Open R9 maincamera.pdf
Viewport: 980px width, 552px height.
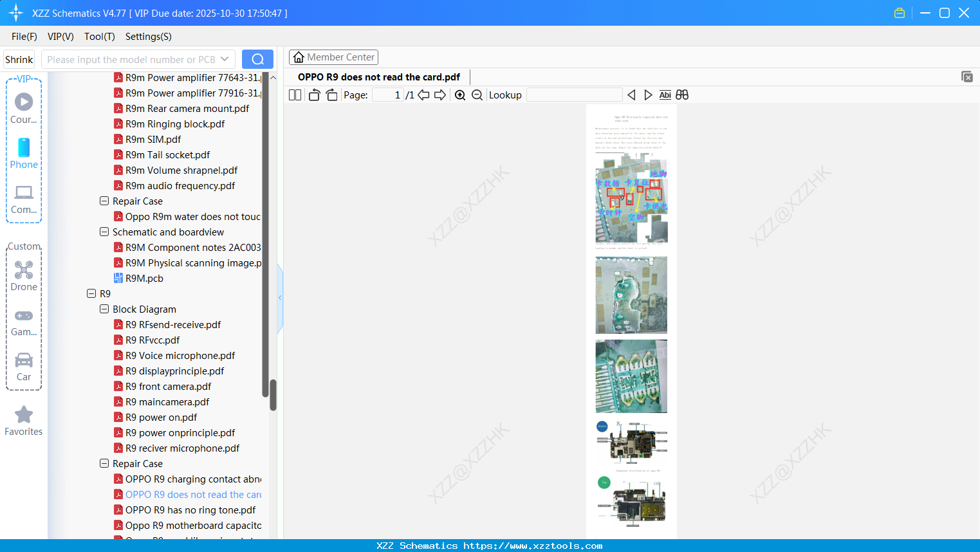[x=162, y=402]
